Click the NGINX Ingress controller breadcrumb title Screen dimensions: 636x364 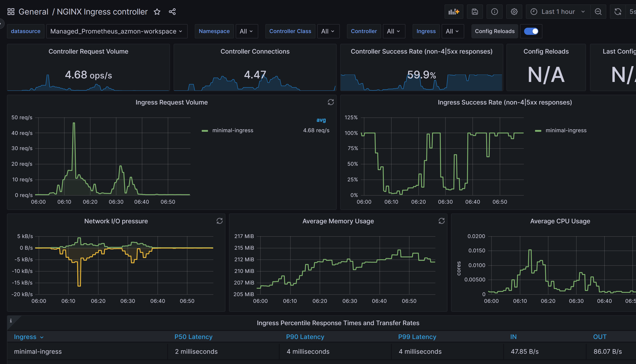102,11
